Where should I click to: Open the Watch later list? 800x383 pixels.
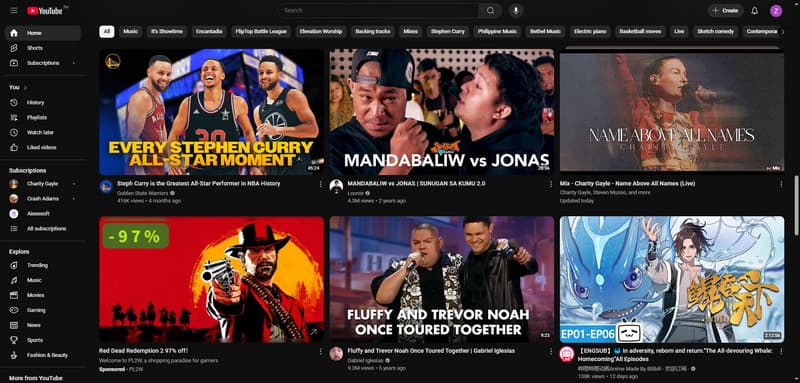(43, 133)
